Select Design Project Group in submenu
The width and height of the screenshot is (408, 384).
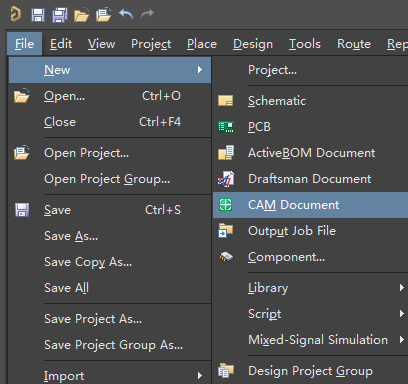tap(311, 371)
